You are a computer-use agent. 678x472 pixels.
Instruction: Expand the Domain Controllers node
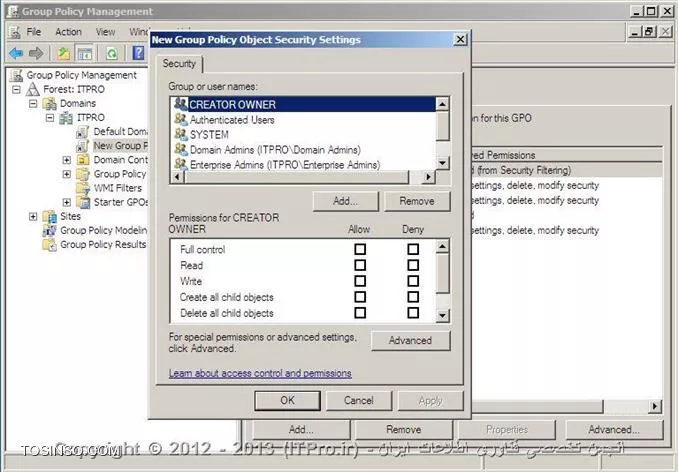[67, 160]
